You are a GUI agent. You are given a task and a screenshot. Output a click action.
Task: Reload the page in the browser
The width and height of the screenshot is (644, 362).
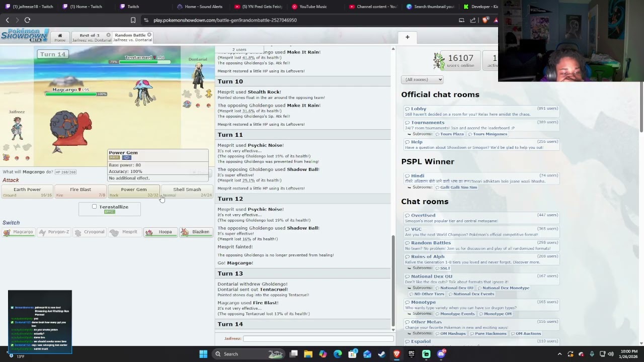27,20
